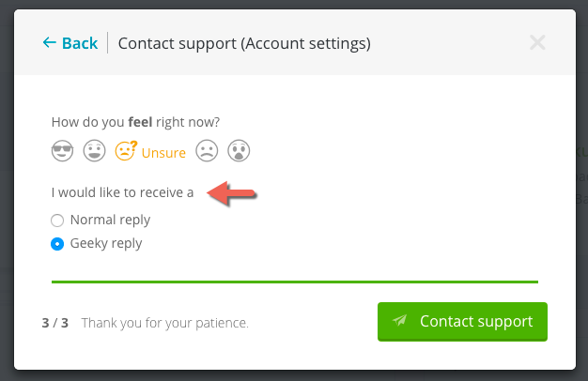
Task: Click the paper plane send icon
Action: coord(400,321)
